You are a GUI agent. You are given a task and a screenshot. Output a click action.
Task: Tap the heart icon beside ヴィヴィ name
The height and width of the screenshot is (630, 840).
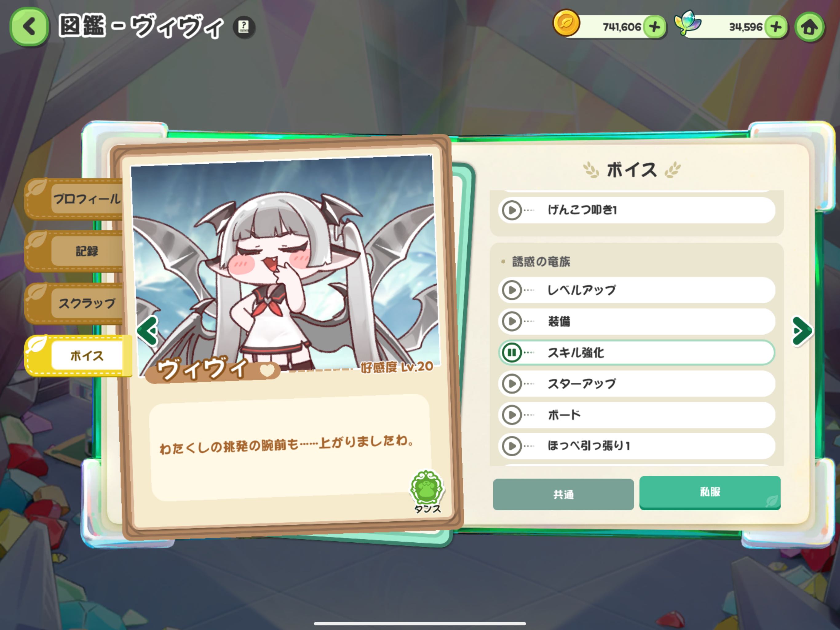click(x=267, y=370)
